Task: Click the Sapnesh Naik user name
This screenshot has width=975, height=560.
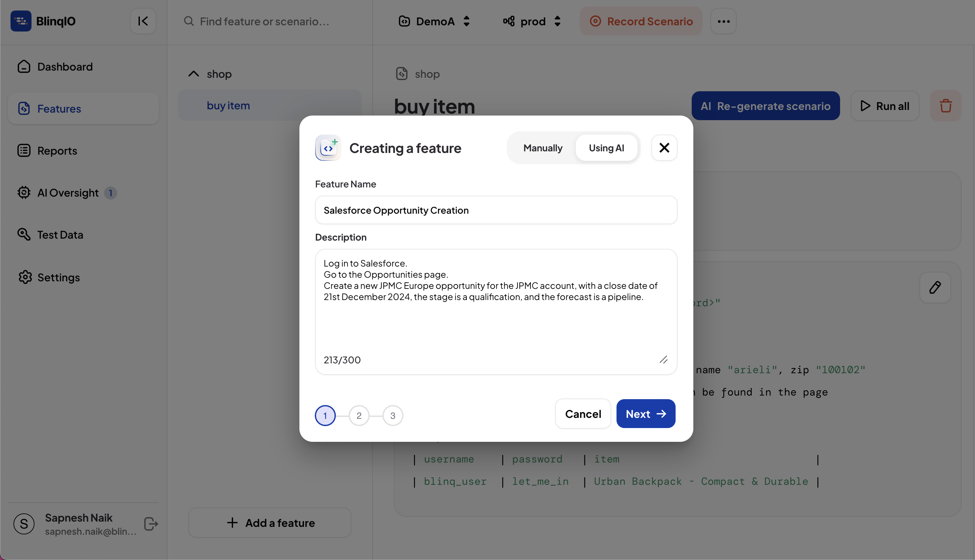Action: [79, 518]
